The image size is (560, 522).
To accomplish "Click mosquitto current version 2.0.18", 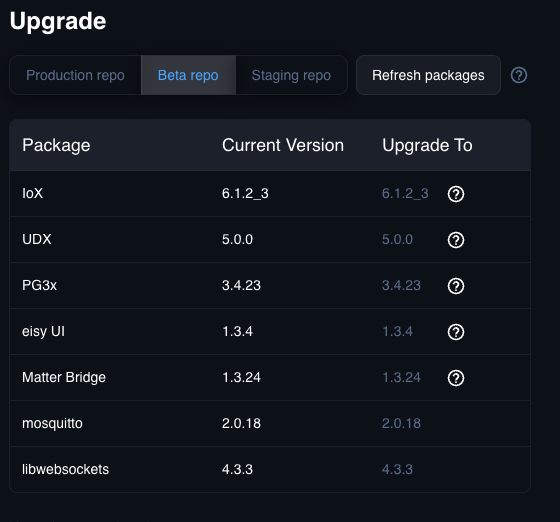I will pyautogui.click(x=241, y=424).
